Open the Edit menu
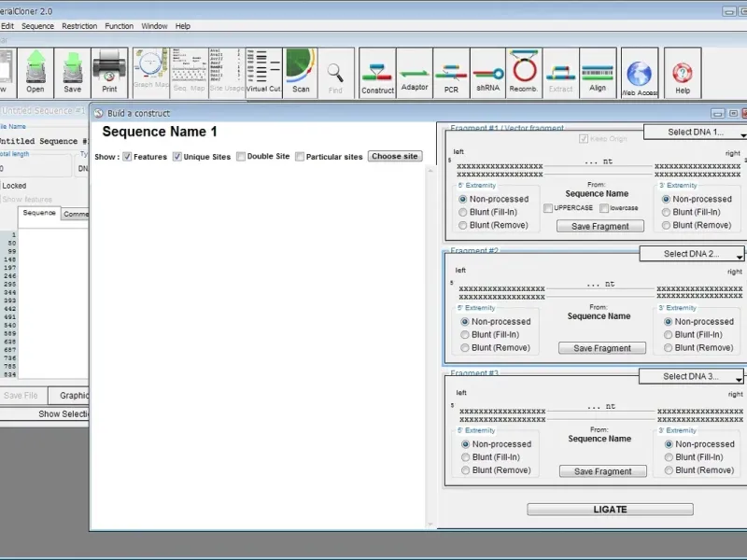The width and height of the screenshot is (747, 560). pos(7,26)
